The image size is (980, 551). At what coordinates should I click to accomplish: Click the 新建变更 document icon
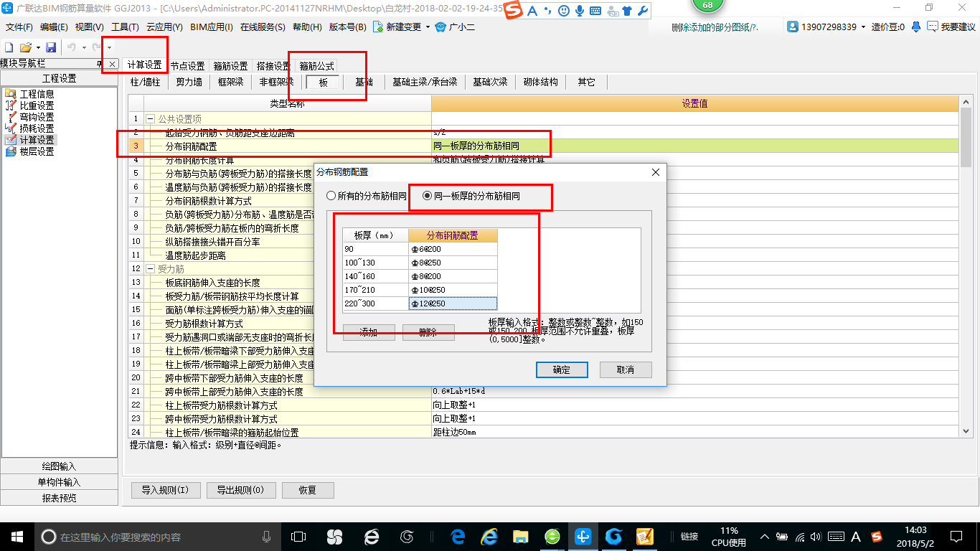[x=378, y=27]
